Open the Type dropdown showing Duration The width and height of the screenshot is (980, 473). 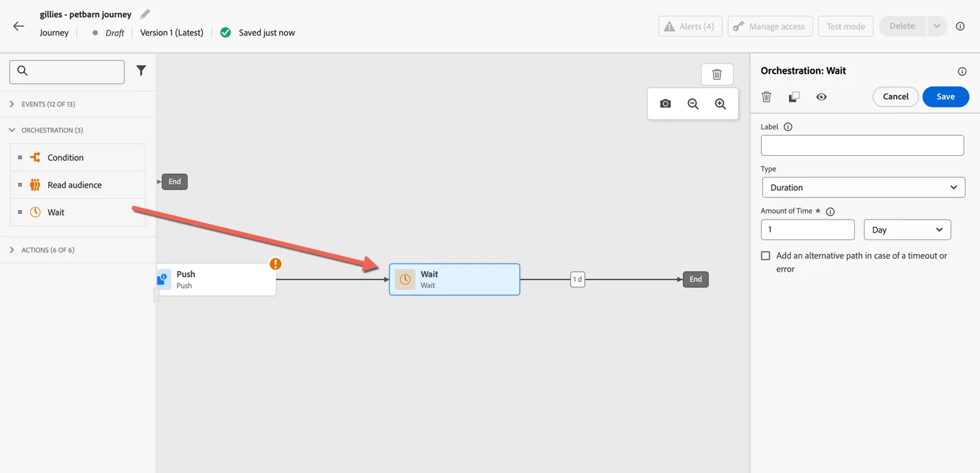863,188
